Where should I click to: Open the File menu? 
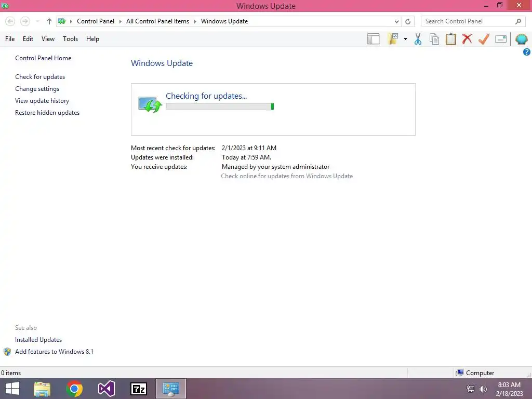10,39
